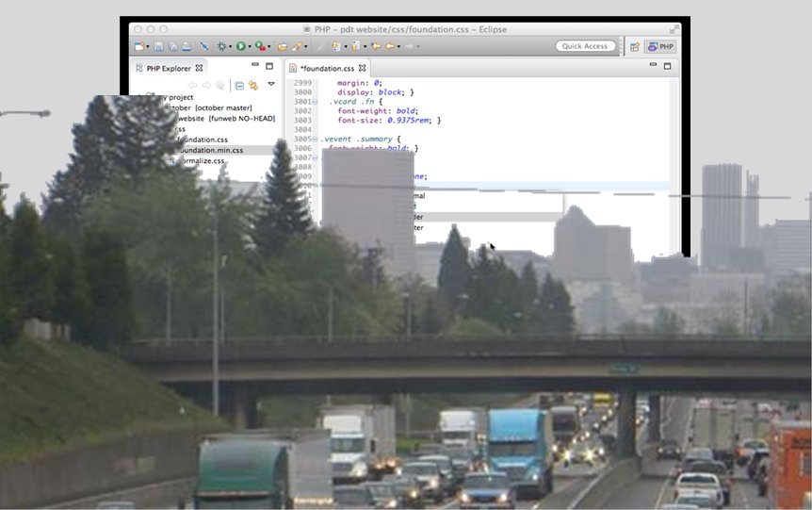Collapse the fold at line 3001
This screenshot has width=812, height=510.
[315, 102]
